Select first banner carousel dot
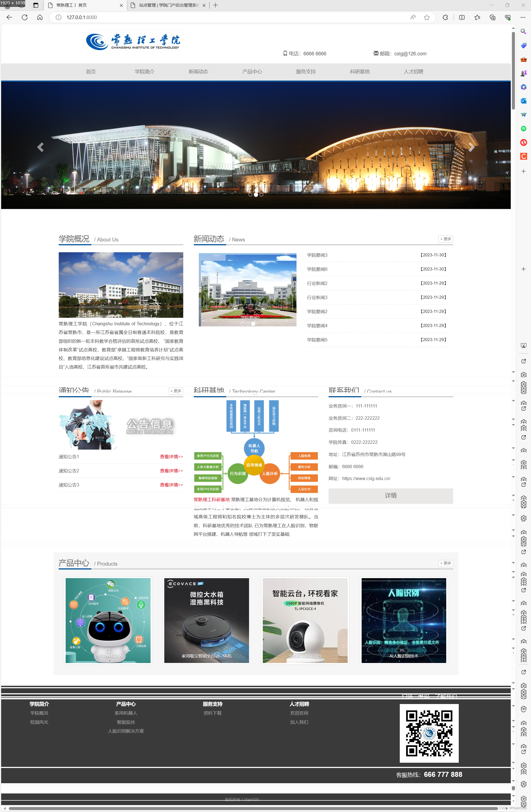Image resolution: width=531 pixels, height=812 pixels. click(251, 194)
